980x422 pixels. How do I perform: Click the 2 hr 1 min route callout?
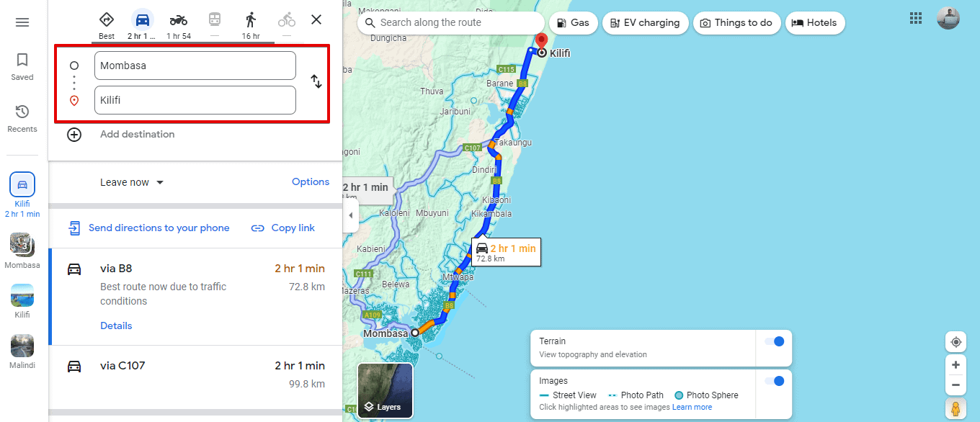[506, 252]
